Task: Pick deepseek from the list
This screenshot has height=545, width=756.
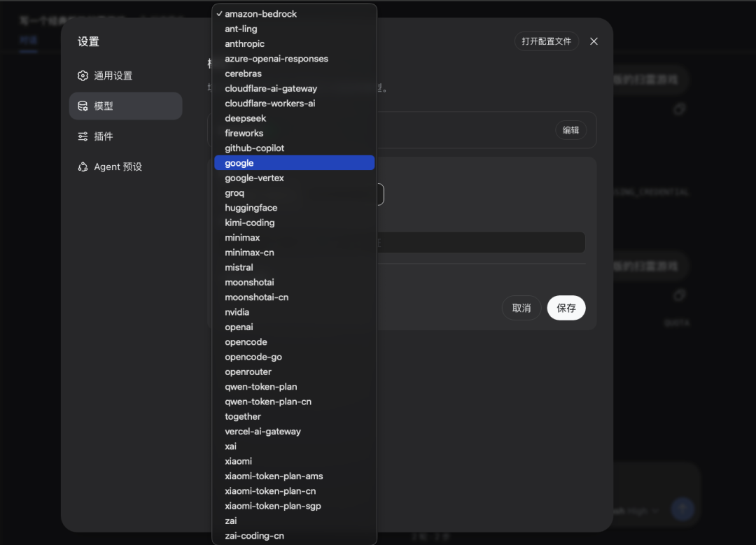Action: (x=294, y=118)
